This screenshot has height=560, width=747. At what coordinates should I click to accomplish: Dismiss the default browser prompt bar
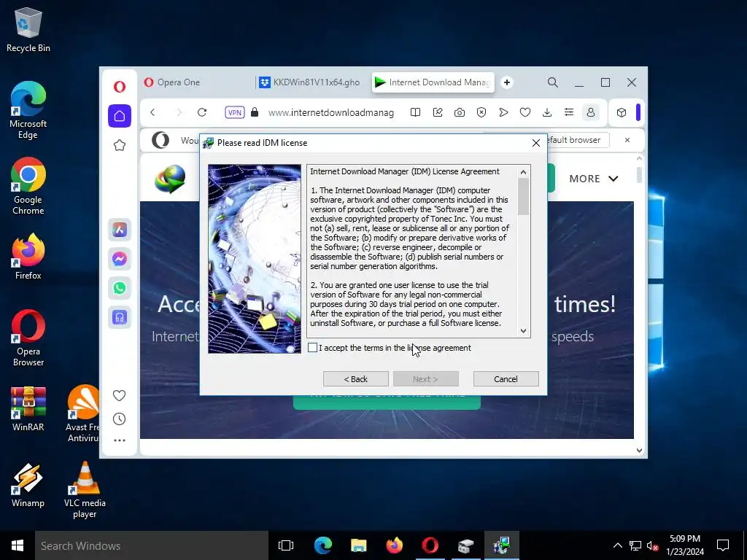627,140
